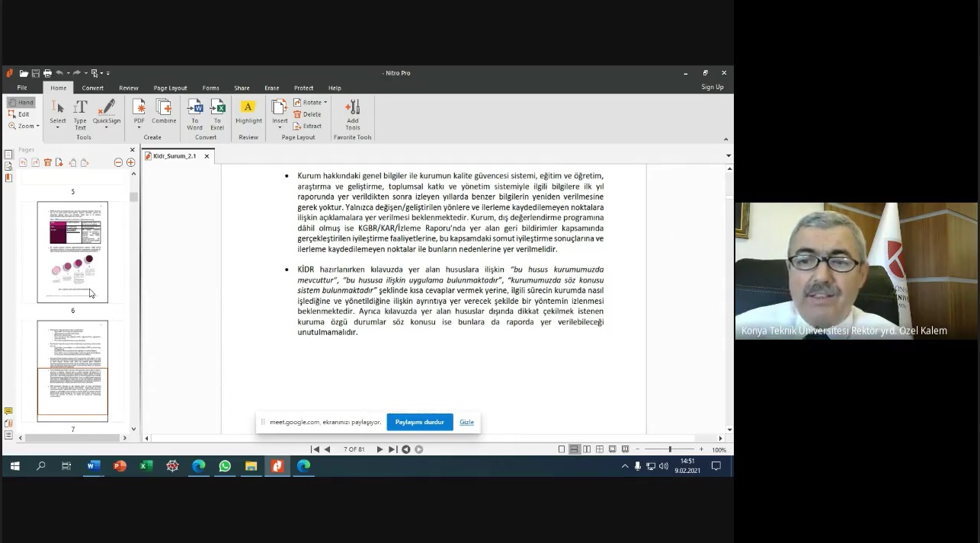This screenshot has width=980, height=543.
Task: Enable continuous page view mode
Action: point(574,449)
